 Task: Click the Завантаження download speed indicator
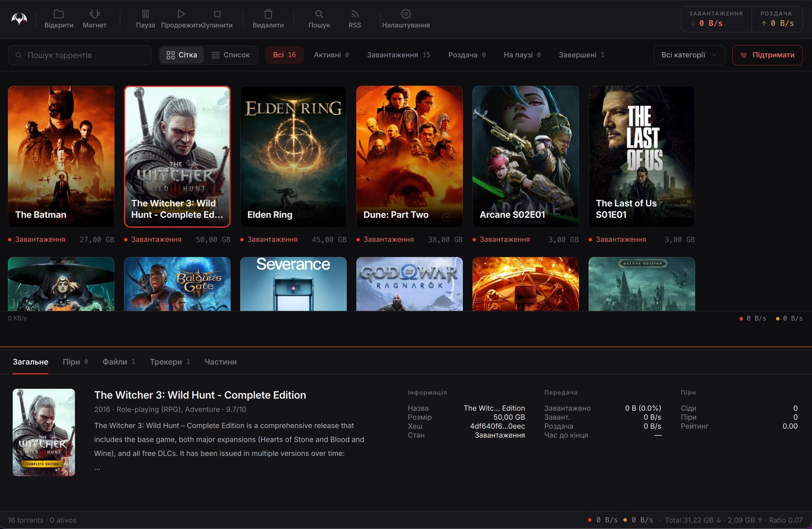tap(716, 19)
